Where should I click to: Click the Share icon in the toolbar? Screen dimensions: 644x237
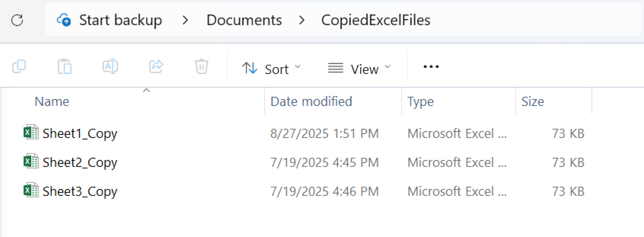click(x=156, y=66)
